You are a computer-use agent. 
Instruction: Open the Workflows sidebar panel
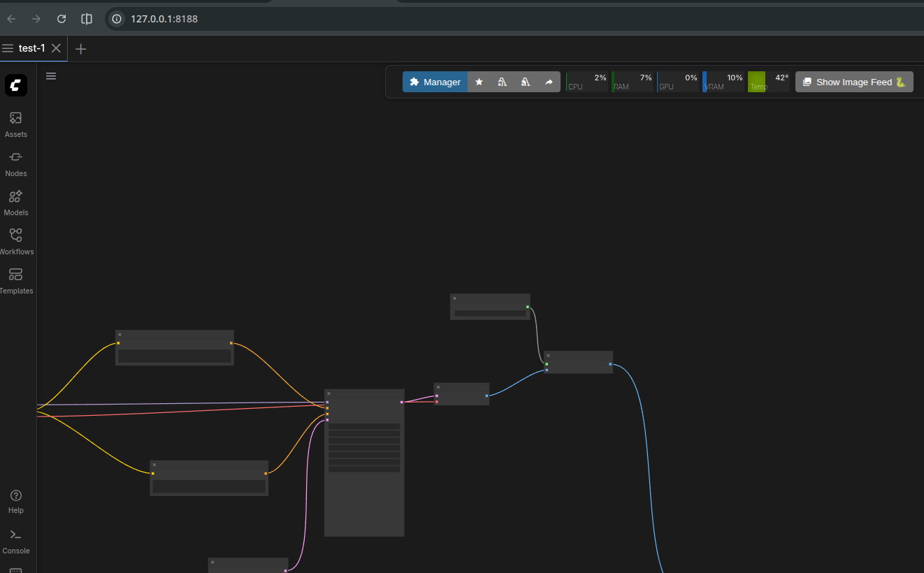(15, 242)
